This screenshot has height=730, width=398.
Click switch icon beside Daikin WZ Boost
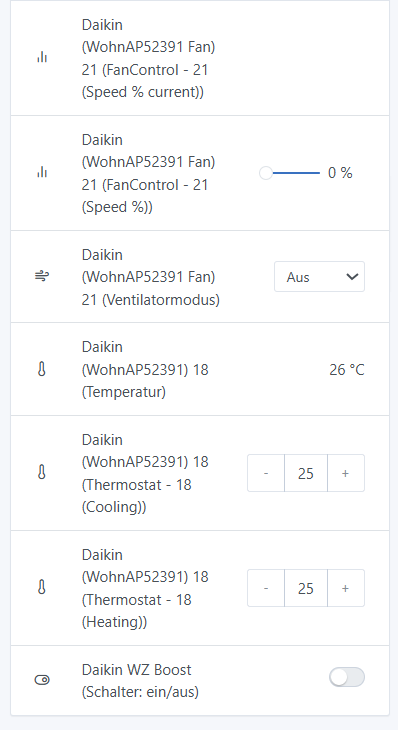(42, 680)
